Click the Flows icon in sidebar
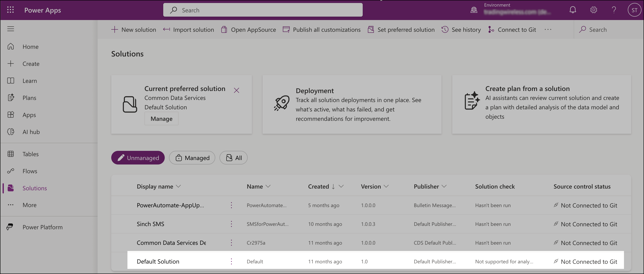644x274 pixels. coord(10,171)
